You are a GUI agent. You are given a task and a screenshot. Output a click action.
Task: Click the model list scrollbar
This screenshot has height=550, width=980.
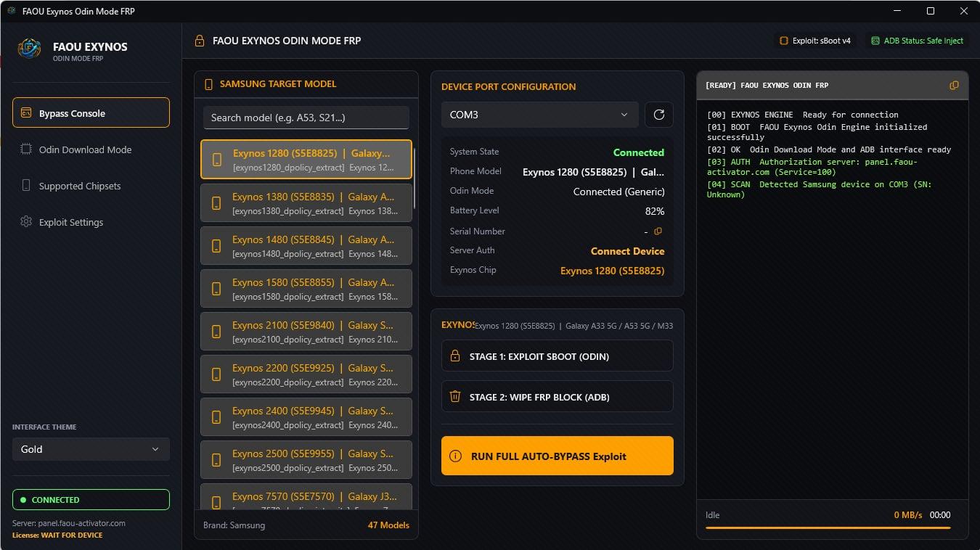[415, 178]
